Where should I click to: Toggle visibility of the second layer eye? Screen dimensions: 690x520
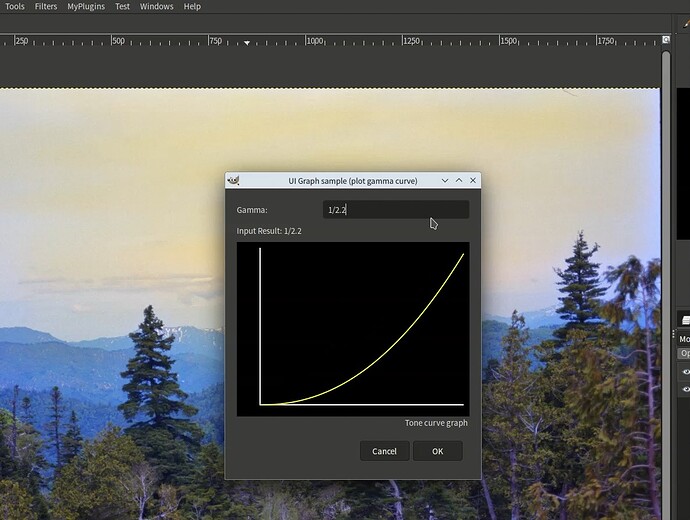pyautogui.click(x=686, y=389)
